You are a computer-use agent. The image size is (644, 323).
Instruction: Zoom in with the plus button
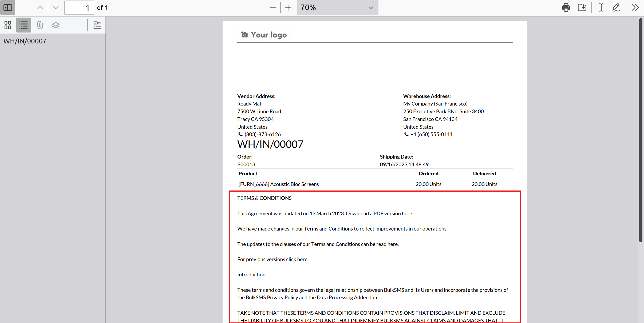(288, 8)
